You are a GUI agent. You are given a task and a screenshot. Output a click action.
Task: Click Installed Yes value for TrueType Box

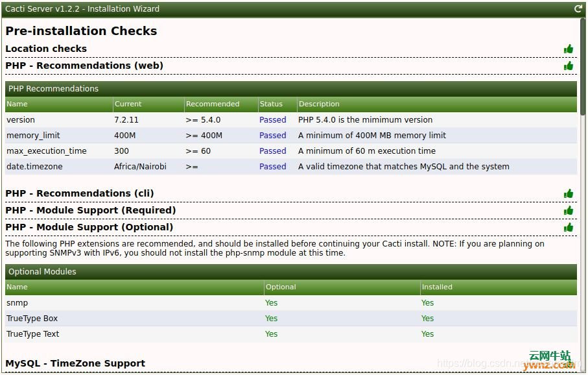point(427,319)
